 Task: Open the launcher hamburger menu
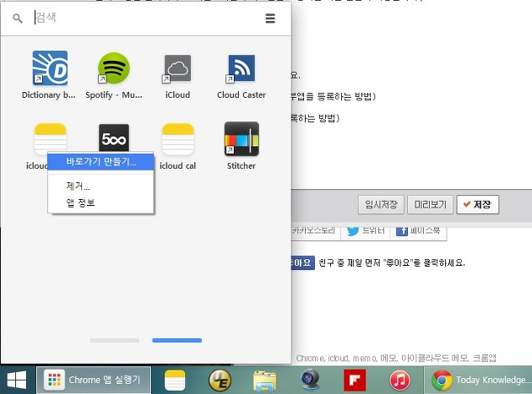click(x=270, y=19)
